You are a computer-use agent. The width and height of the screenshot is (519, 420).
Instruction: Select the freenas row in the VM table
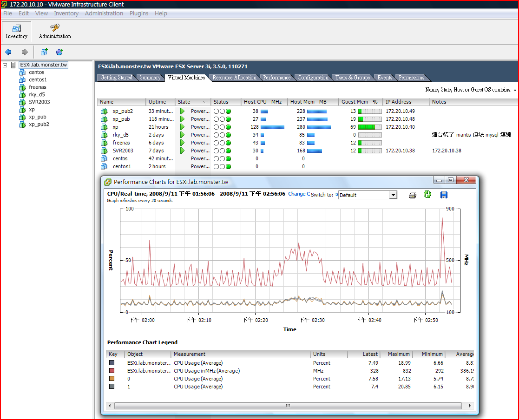[308, 143]
